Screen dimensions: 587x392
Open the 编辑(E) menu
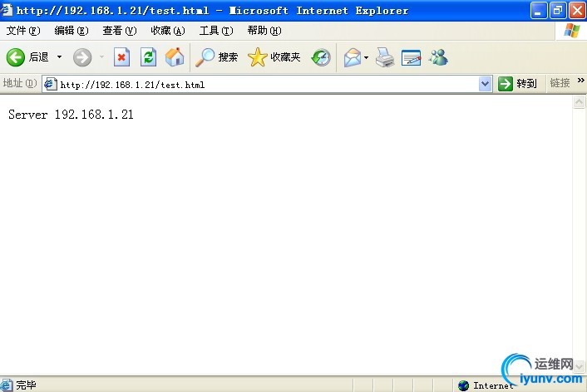pos(72,31)
